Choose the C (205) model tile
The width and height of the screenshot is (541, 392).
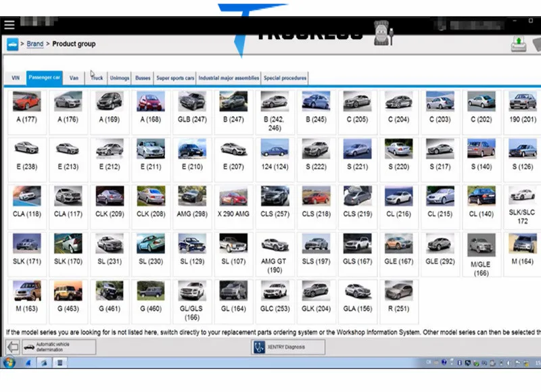358,112
